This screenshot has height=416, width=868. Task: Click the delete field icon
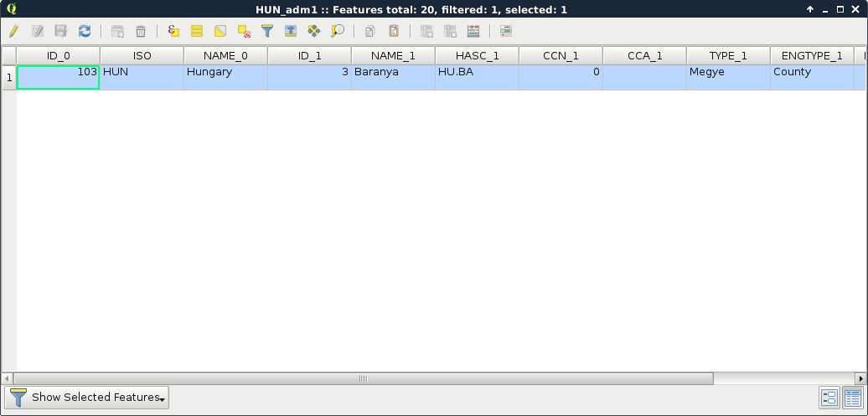click(x=450, y=31)
